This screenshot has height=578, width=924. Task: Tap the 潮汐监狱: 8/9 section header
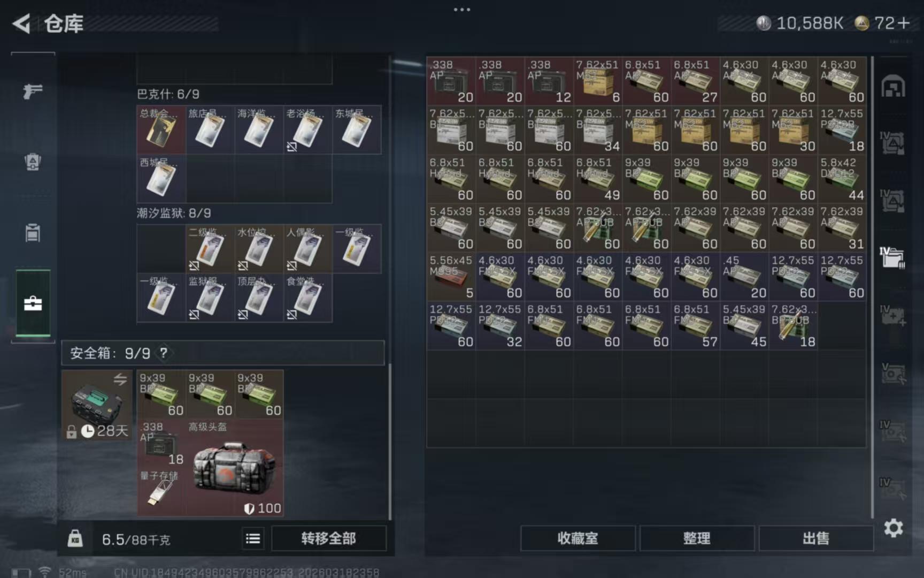pos(174,214)
